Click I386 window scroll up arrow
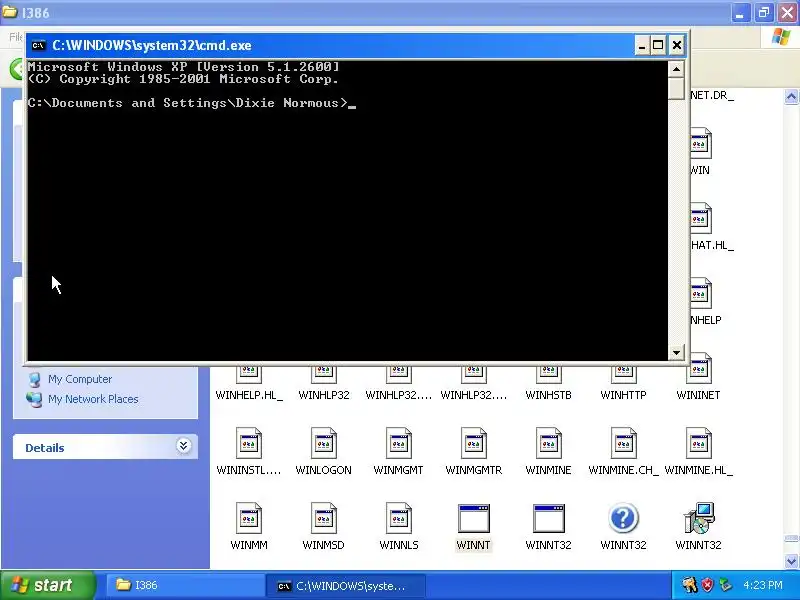 (x=791, y=96)
